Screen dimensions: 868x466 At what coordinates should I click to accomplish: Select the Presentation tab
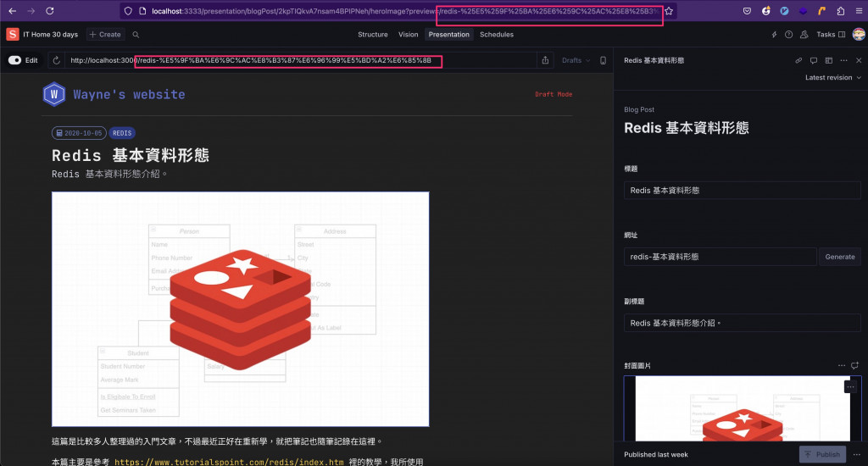449,34
